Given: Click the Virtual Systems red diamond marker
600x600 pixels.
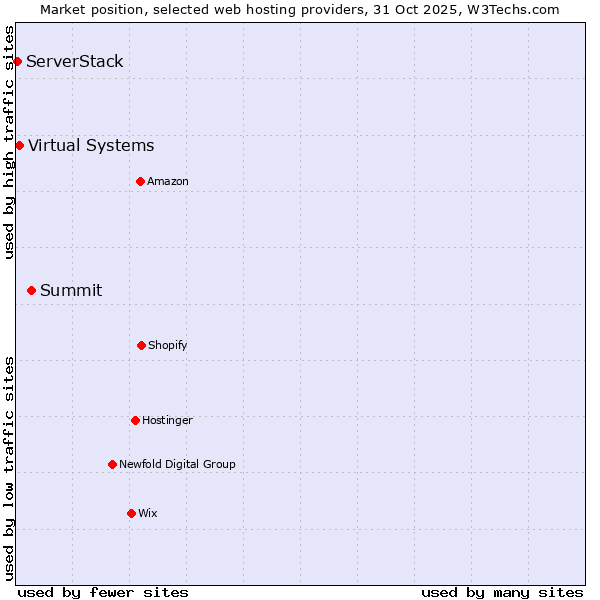Looking at the screenshot, I should coord(19,146).
